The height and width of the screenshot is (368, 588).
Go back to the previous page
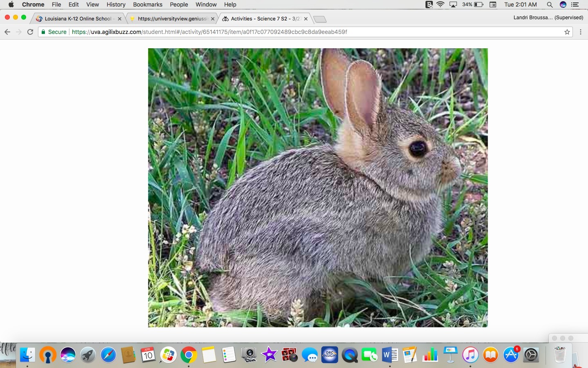(x=7, y=32)
